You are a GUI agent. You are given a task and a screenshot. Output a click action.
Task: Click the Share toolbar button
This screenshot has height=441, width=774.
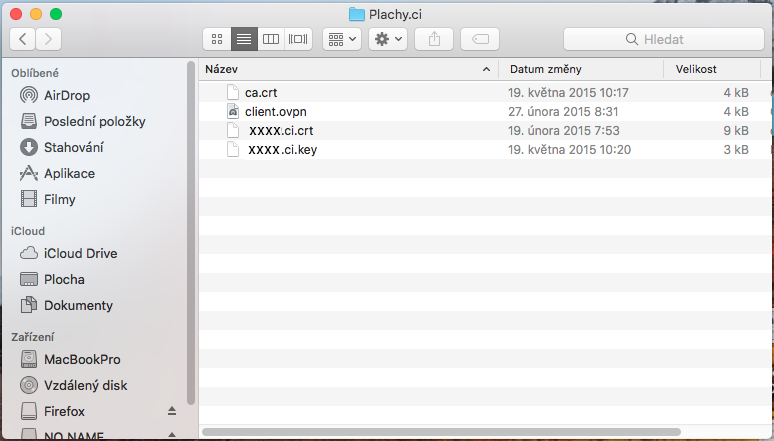tap(434, 39)
